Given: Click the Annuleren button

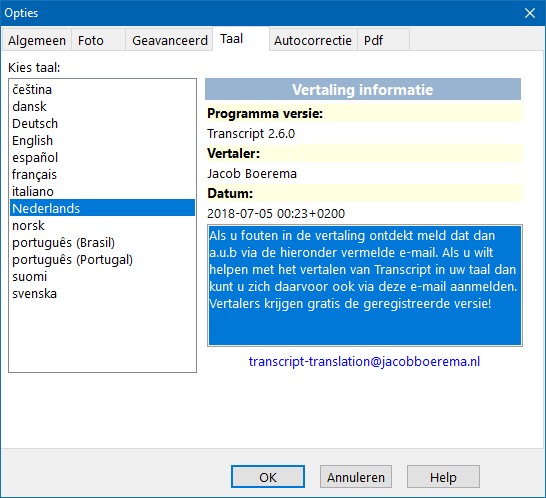Looking at the screenshot, I should point(356,477).
